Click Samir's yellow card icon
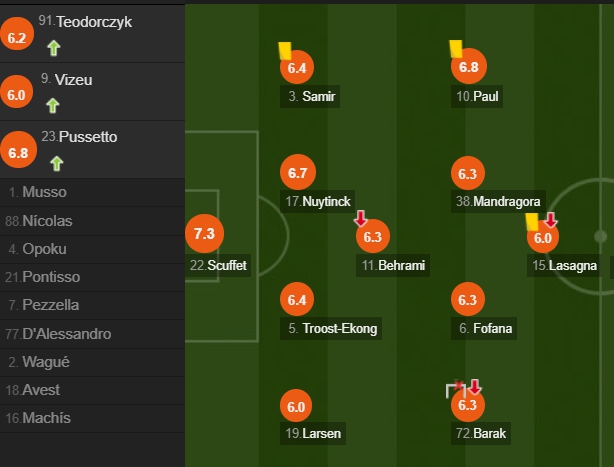 pyautogui.click(x=285, y=51)
